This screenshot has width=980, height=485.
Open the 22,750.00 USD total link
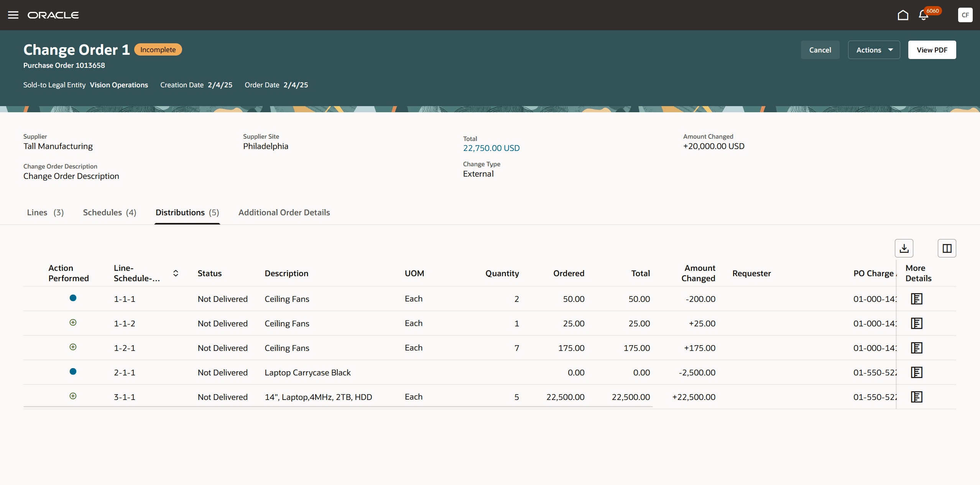(491, 148)
